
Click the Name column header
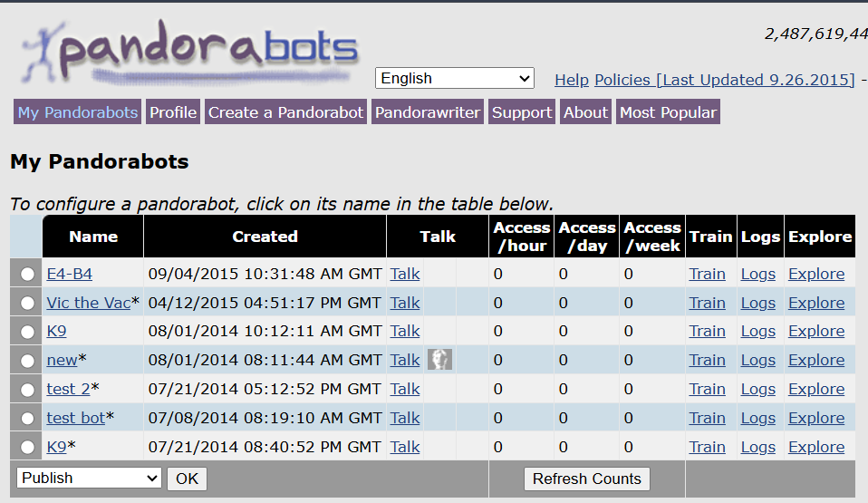[93, 237]
